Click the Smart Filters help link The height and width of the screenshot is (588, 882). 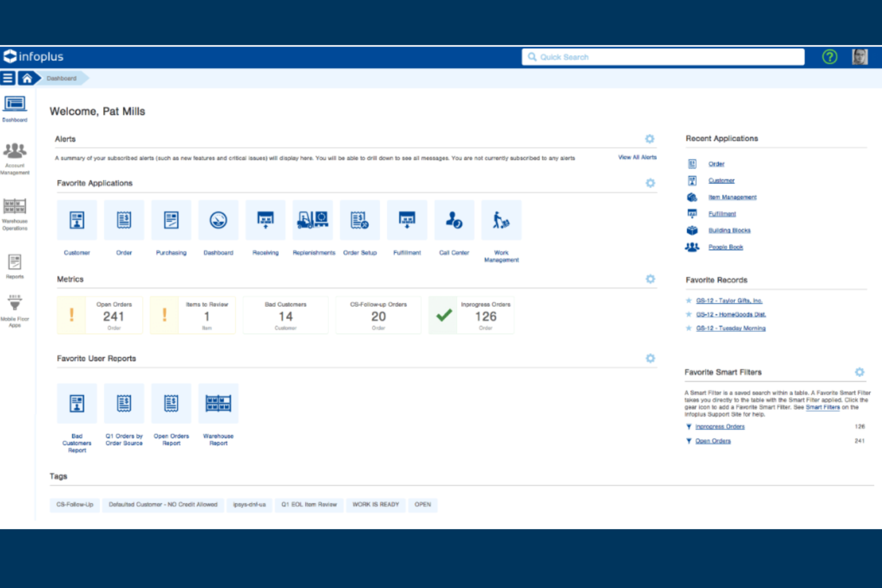(x=822, y=407)
